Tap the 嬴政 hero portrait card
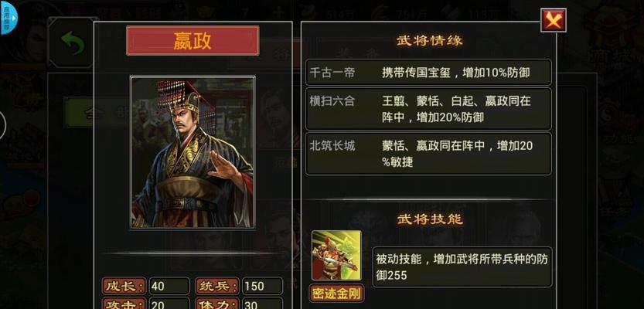This screenshot has width=644, height=309. (x=193, y=152)
